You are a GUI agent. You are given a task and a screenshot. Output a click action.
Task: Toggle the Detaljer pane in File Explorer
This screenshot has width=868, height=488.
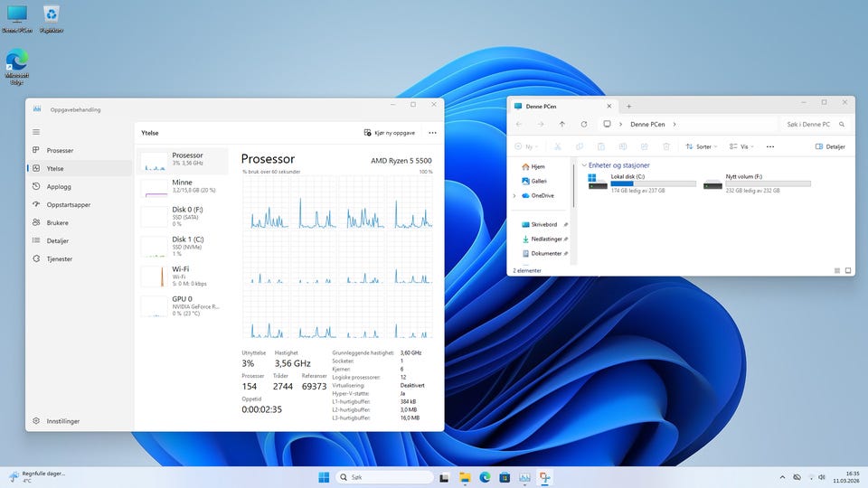(830, 145)
